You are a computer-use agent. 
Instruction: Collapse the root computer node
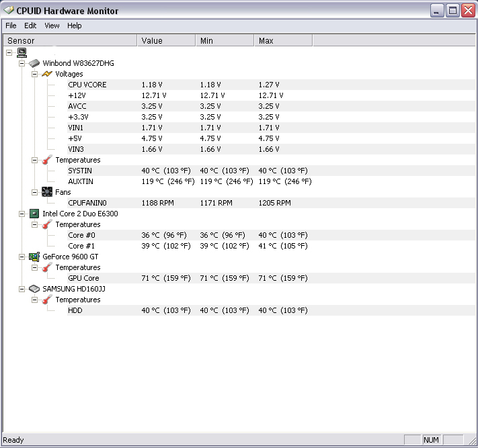(x=9, y=52)
